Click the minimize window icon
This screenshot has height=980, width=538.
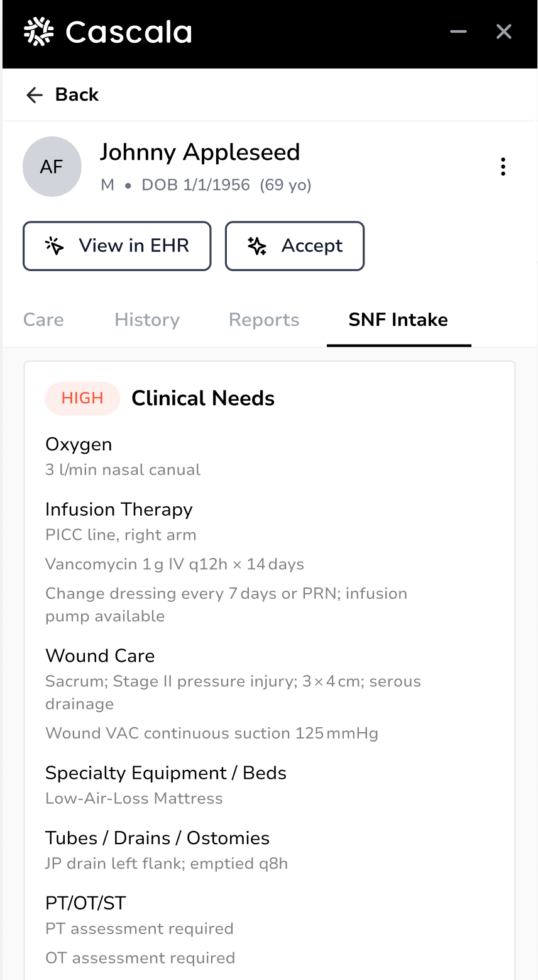[458, 31]
